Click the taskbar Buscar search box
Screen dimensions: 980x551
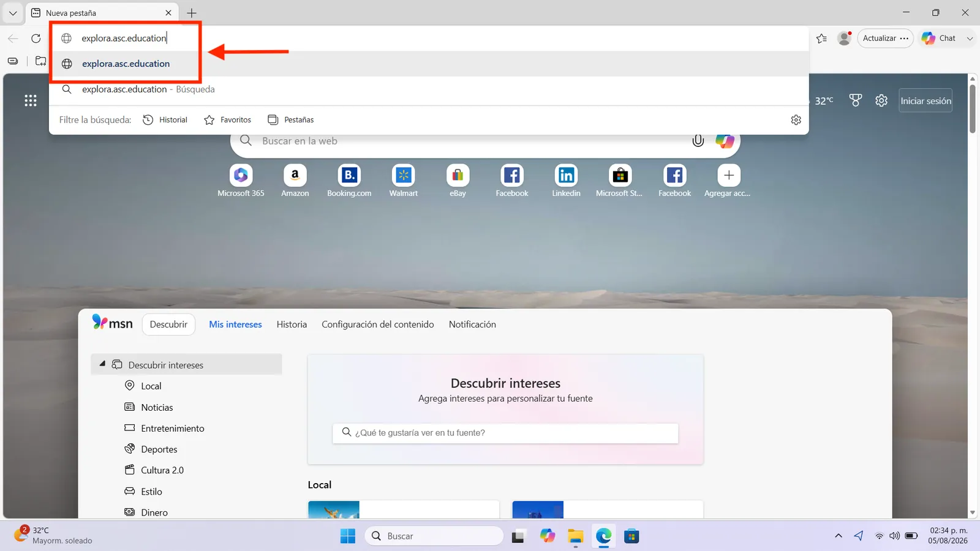pyautogui.click(x=434, y=536)
